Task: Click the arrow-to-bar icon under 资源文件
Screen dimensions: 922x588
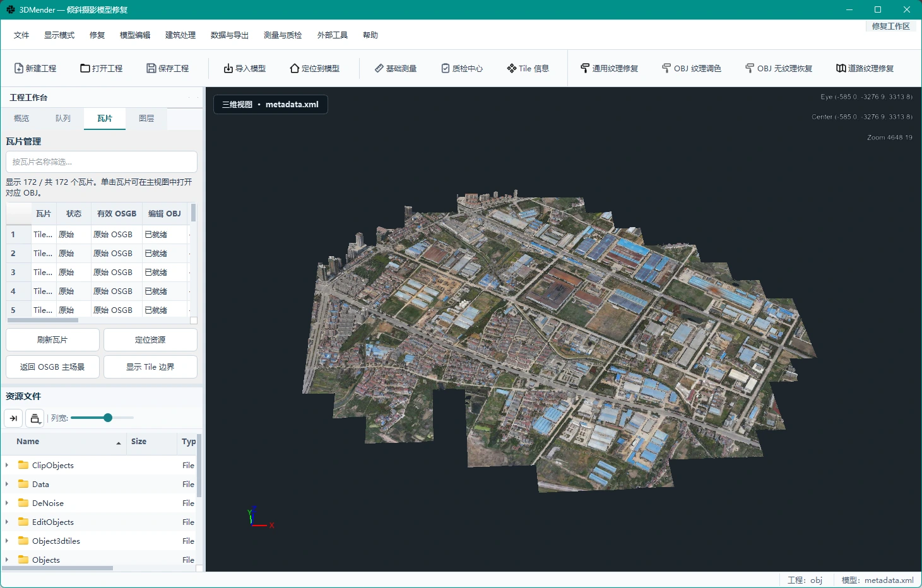Action: [x=13, y=418]
